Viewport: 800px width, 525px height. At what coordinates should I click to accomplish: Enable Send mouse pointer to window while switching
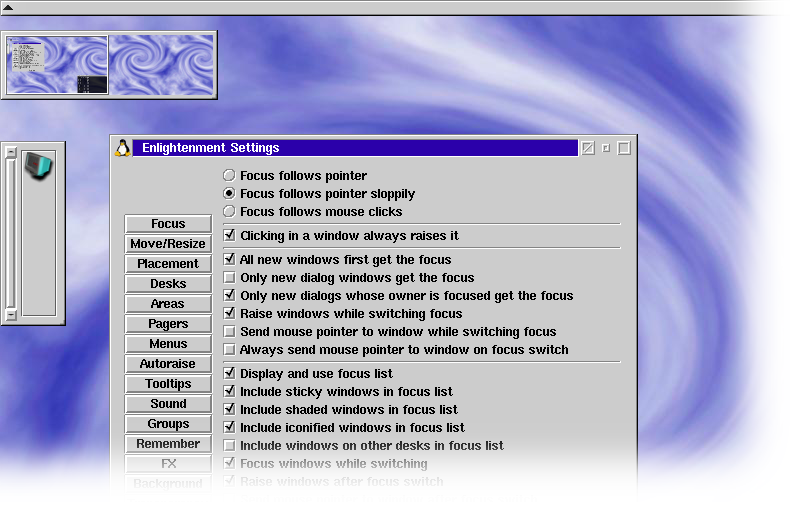(230, 332)
